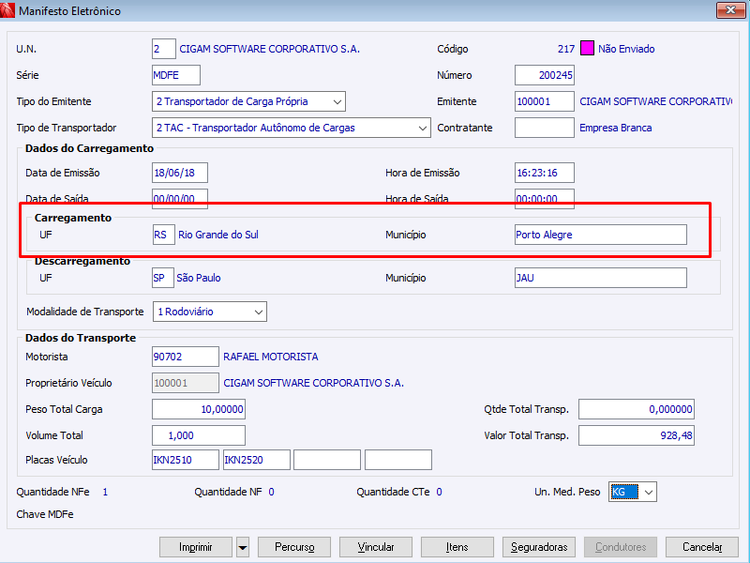Click the Dados do Carregamento heading

pyautogui.click(x=89, y=148)
